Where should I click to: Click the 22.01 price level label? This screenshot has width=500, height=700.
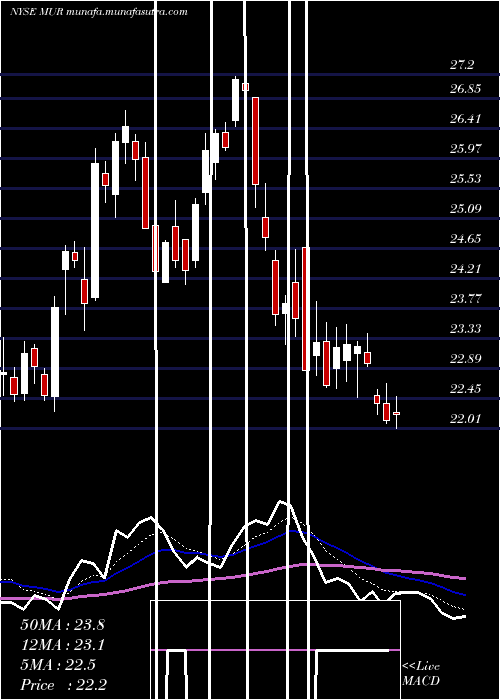click(x=466, y=419)
